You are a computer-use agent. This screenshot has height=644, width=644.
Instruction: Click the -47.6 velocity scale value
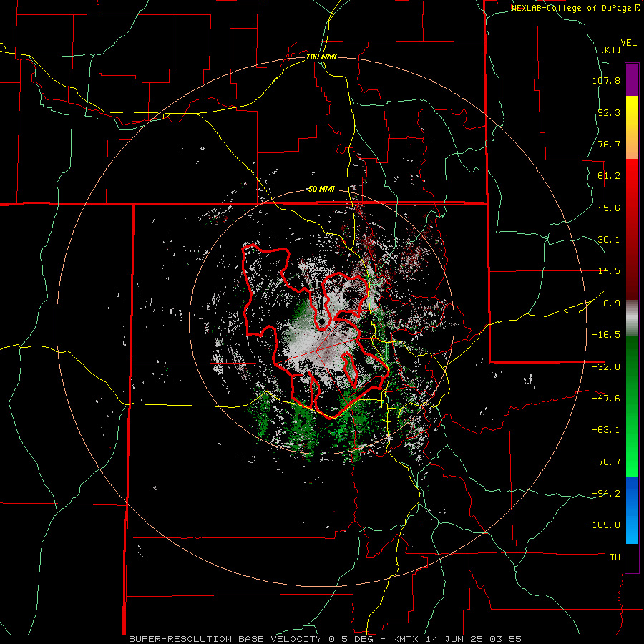click(606, 399)
